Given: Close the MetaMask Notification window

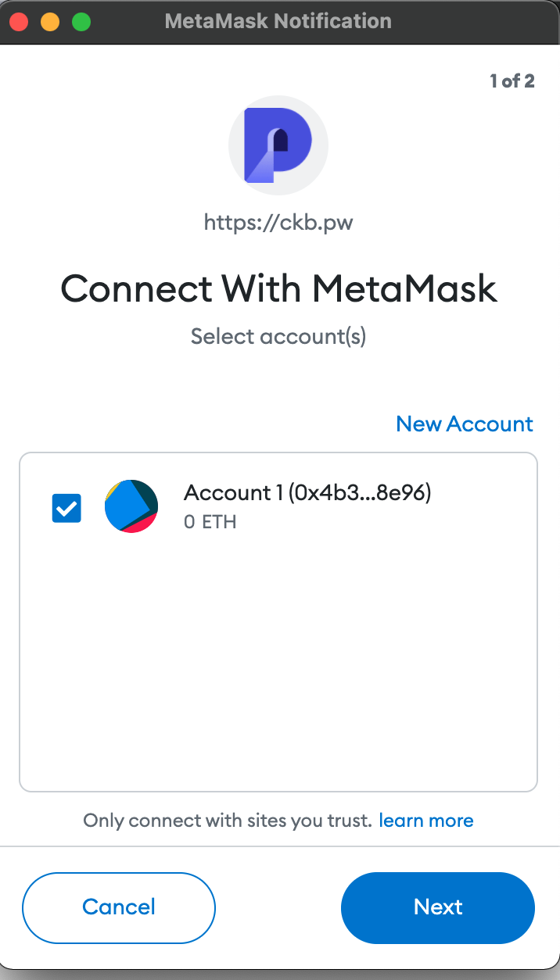Looking at the screenshot, I should click(19, 22).
